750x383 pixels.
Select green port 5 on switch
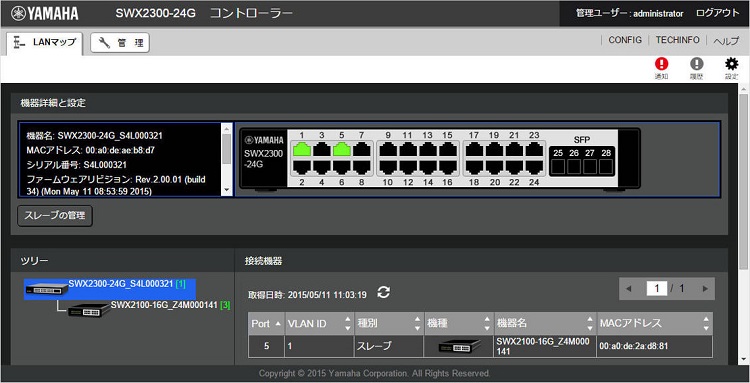pos(342,150)
